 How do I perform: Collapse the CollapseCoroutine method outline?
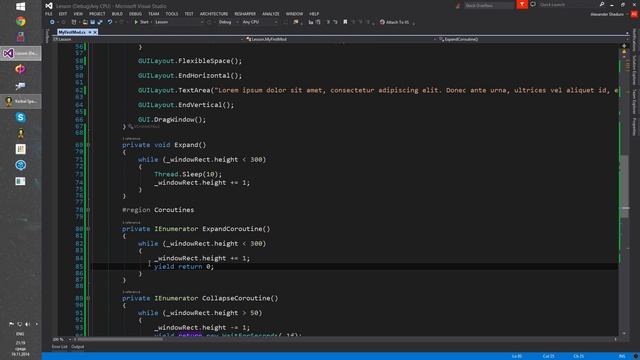coord(89,298)
